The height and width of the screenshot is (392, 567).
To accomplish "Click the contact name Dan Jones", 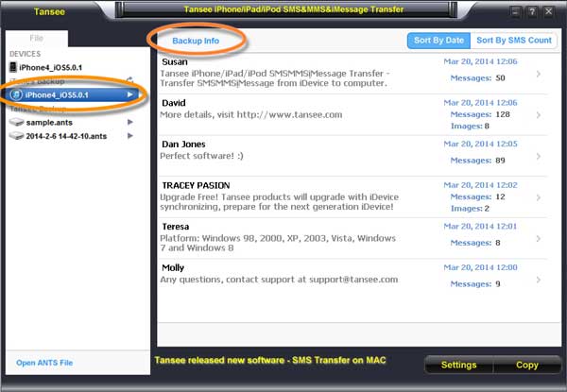I will coord(183,145).
